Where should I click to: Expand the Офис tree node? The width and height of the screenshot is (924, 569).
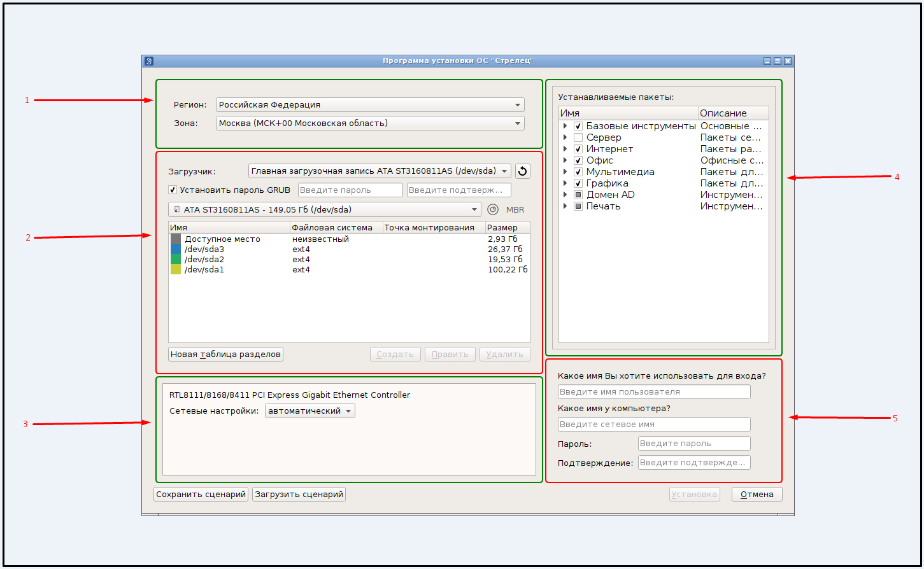(565, 160)
